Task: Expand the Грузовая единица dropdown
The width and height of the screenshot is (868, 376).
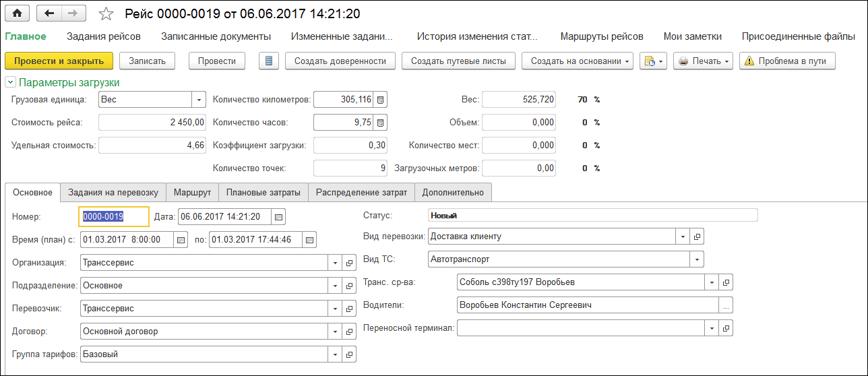Action: click(199, 100)
